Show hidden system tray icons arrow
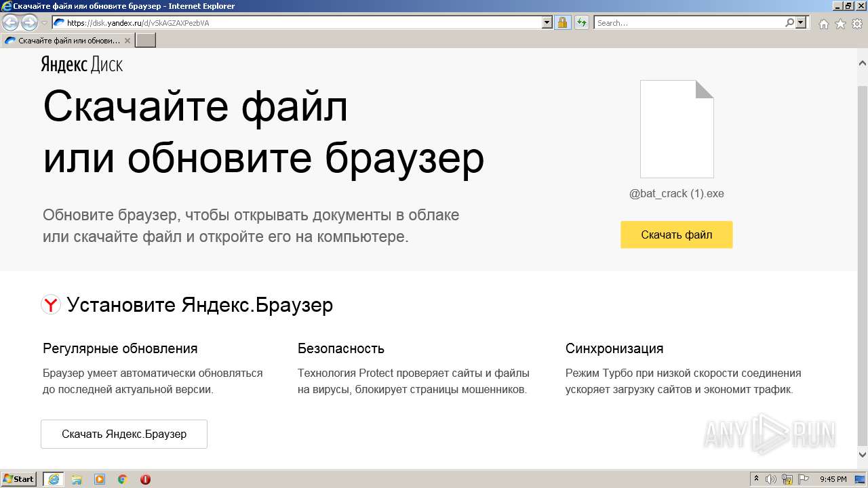Screen dimensions: 868x488 tap(757, 479)
